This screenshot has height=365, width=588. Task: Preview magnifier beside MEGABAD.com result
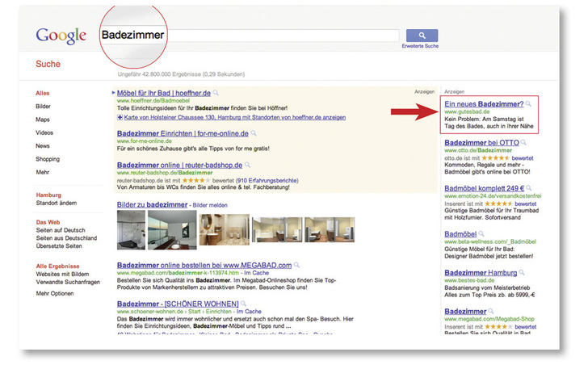tap(296, 265)
